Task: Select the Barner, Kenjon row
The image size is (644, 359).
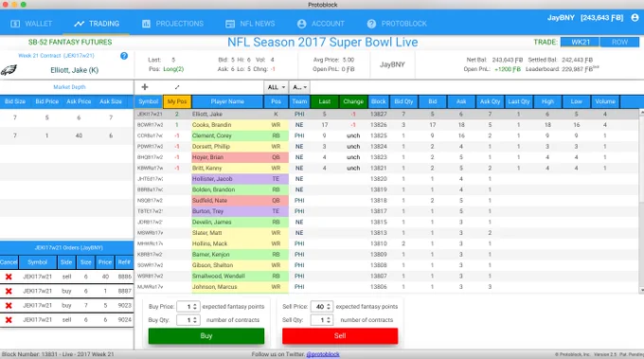Action: (x=386, y=255)
